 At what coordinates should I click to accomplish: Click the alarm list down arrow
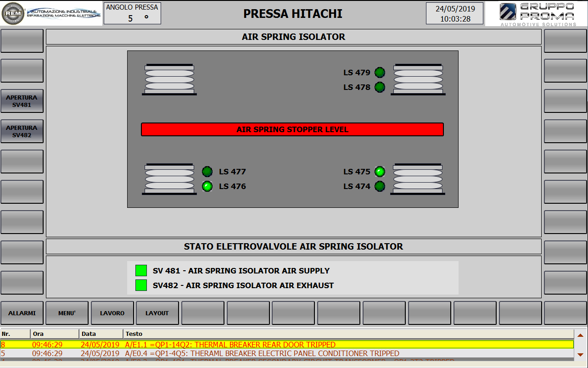580,355
